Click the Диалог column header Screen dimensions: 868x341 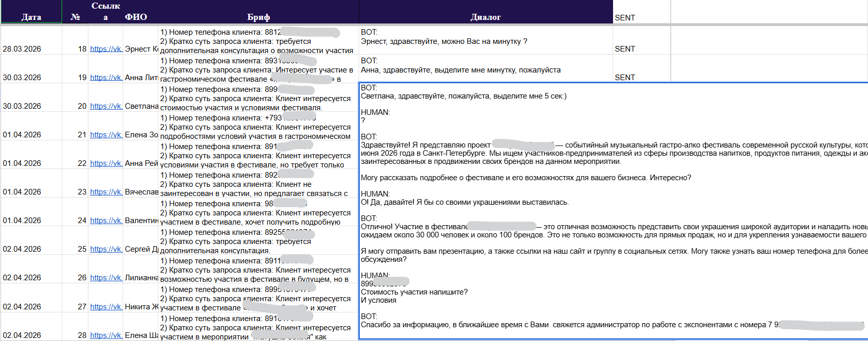point(486,12)
